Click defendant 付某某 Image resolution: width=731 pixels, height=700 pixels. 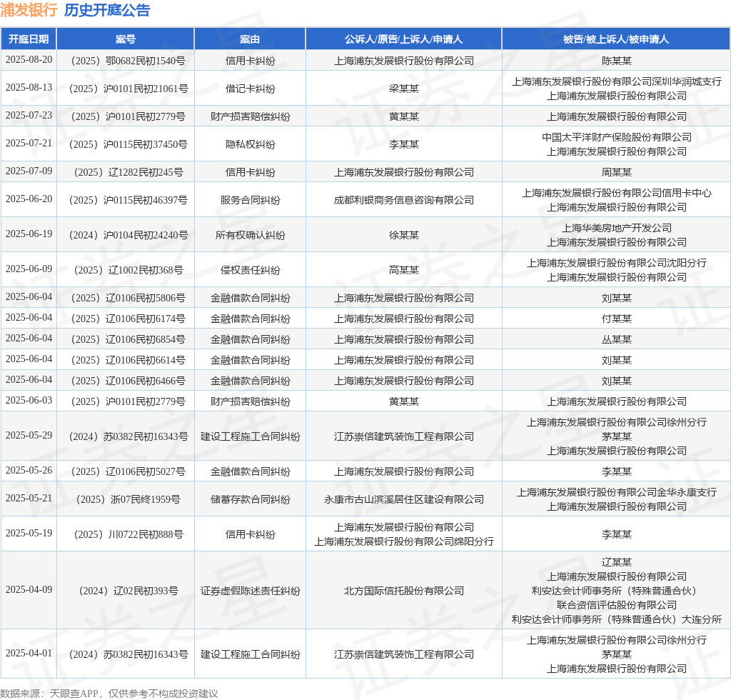tap(616, 319)
